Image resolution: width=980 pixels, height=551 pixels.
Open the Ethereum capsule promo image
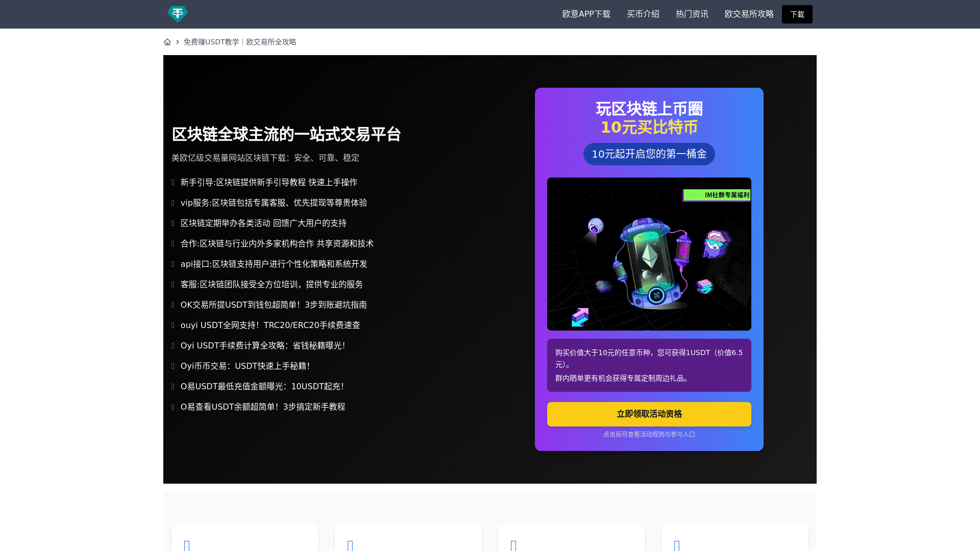tap(649, 254)
